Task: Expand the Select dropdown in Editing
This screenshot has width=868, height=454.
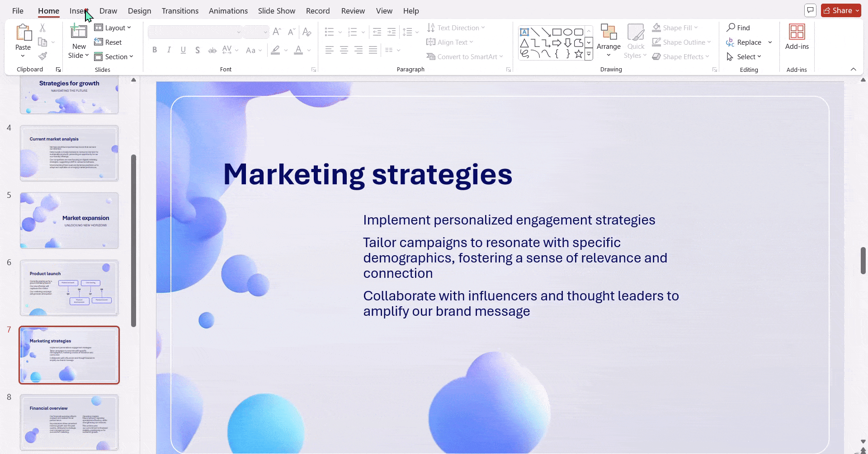Action: [744, 56]
